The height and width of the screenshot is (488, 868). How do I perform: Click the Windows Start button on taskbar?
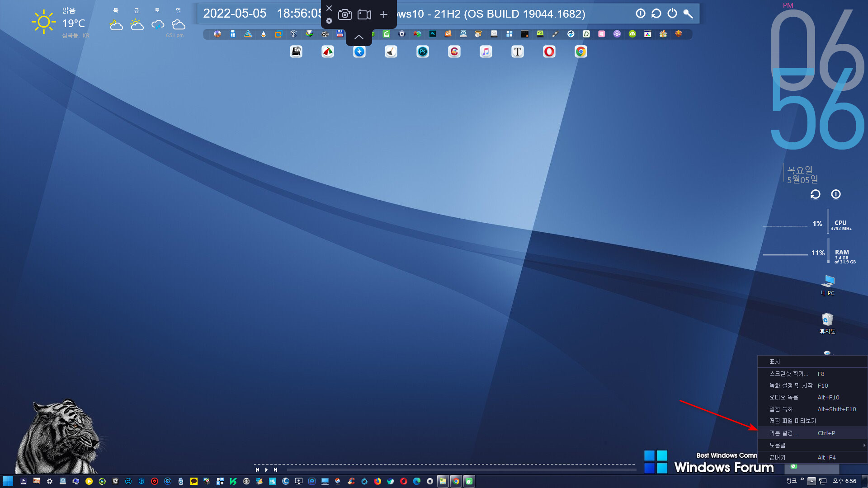pos(8,481)
